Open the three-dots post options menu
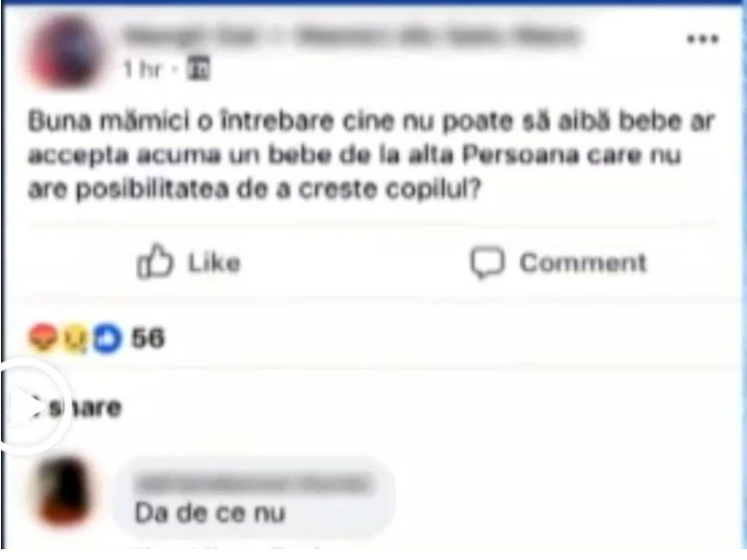Image resolution: width=747 pixels, height=560 pixels. [x=703, y=39]
